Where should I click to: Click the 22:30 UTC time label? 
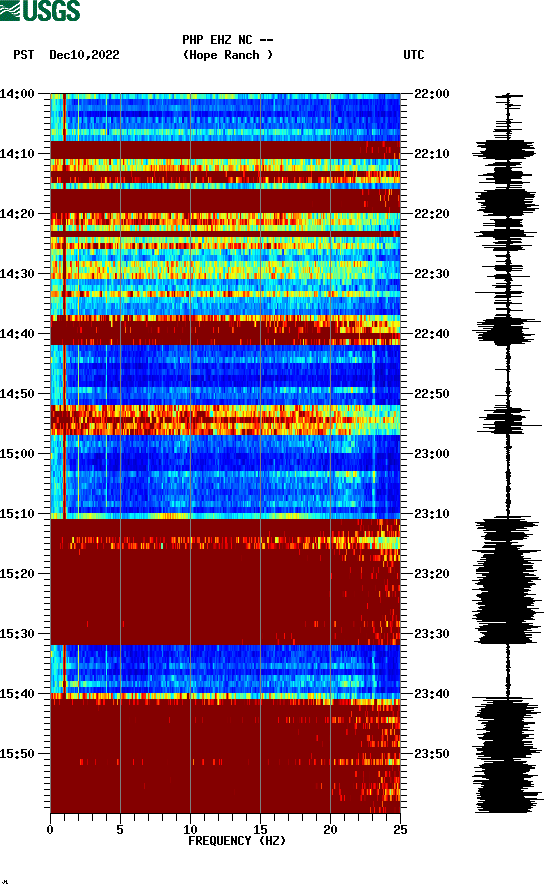pyautogui.click(x=432, y=273)
